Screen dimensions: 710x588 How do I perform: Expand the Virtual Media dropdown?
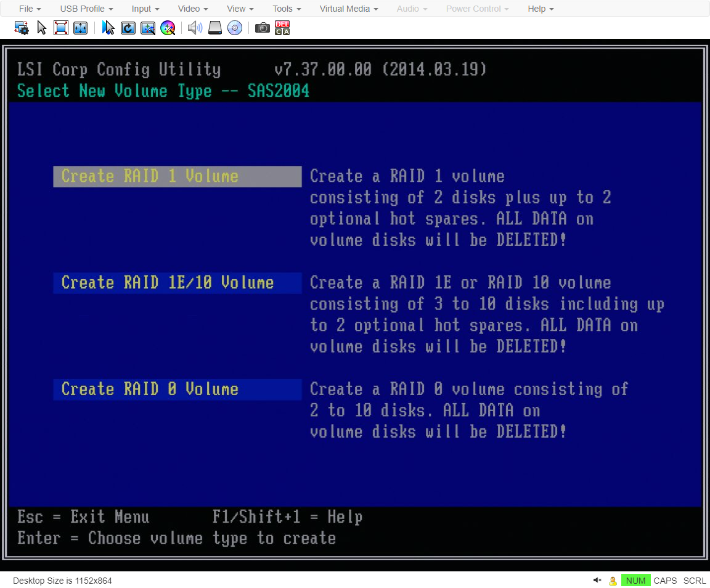(349, 9)
